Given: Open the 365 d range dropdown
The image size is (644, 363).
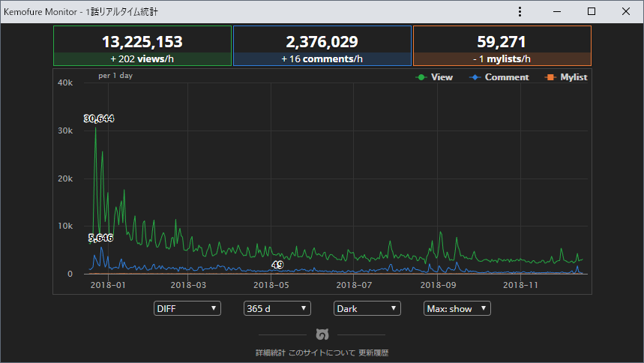Looking at the screenshot, I should [277, 308].
